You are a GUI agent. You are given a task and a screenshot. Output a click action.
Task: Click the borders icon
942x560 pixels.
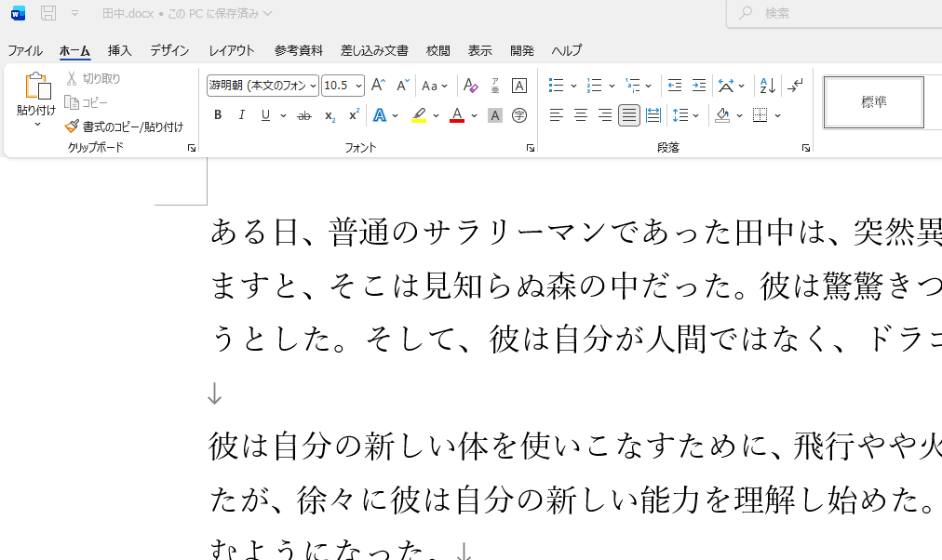760,115
